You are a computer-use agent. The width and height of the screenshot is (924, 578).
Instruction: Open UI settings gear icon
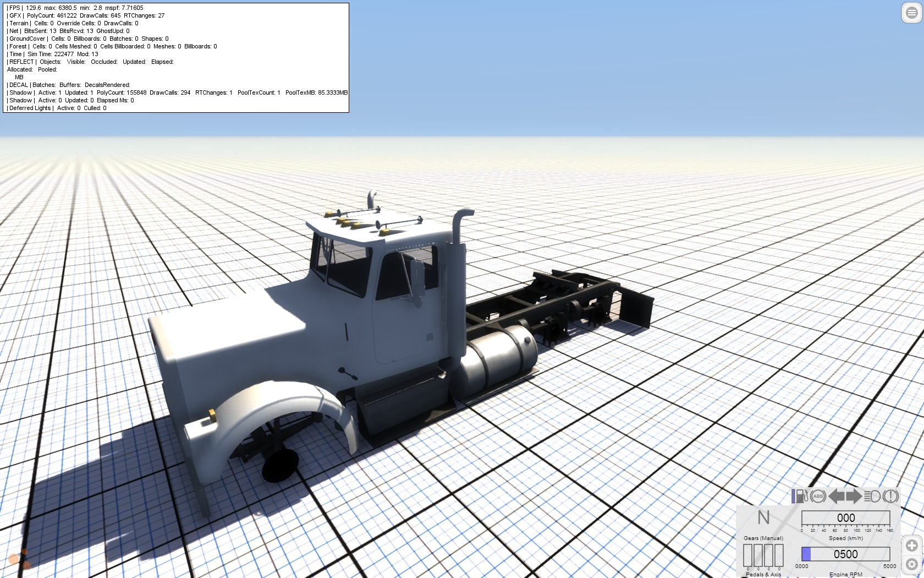[x=912, y=564]
